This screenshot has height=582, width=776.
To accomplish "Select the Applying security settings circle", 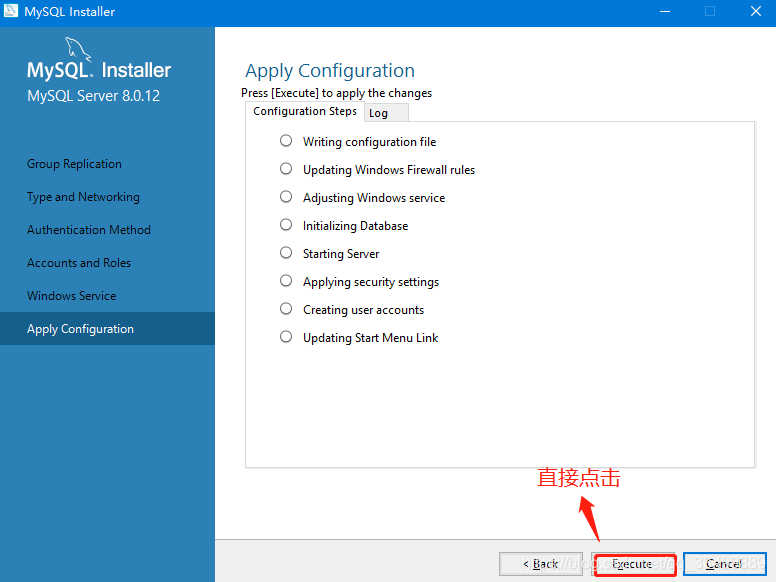I will (286, 281).
